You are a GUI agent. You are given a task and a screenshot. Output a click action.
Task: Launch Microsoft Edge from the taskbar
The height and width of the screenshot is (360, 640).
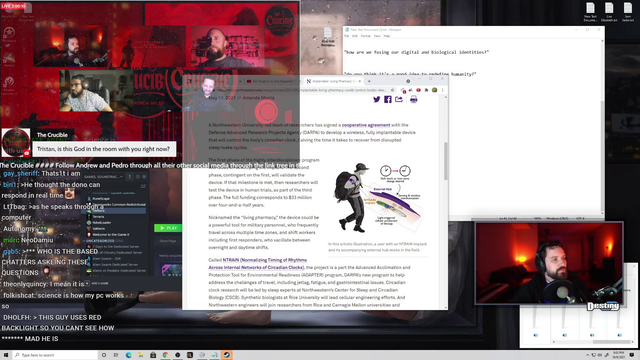coord(129,355)
